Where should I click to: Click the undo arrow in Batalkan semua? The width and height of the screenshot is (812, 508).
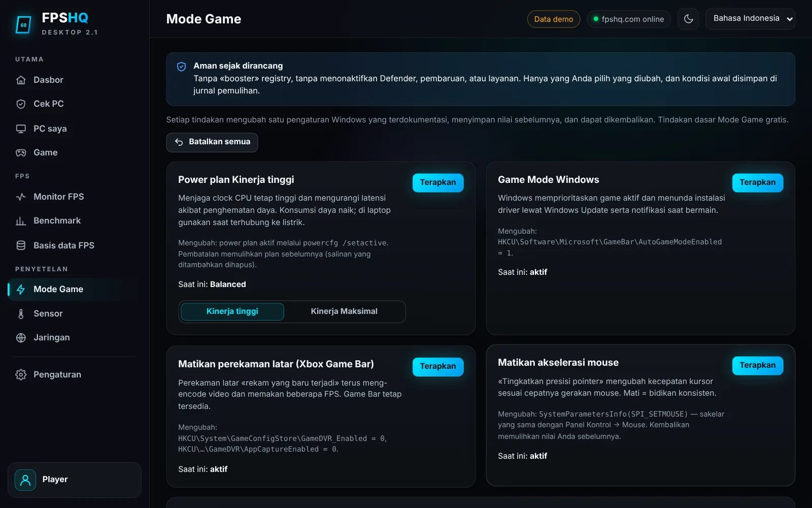pos(179,142)
